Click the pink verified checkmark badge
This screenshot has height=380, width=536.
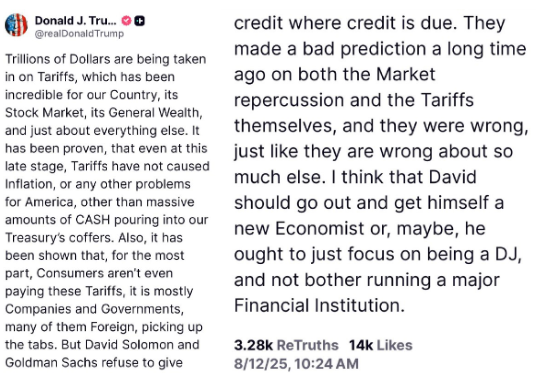pos(126,21)
